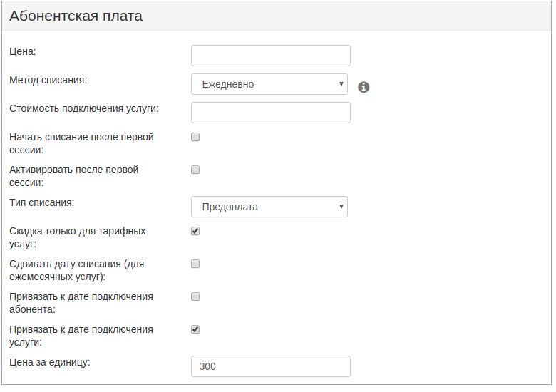The height and width of the screenshot is (392, 556).
Task: Click the info icon beside Метод списания
Action: click(x=364, y=87)
